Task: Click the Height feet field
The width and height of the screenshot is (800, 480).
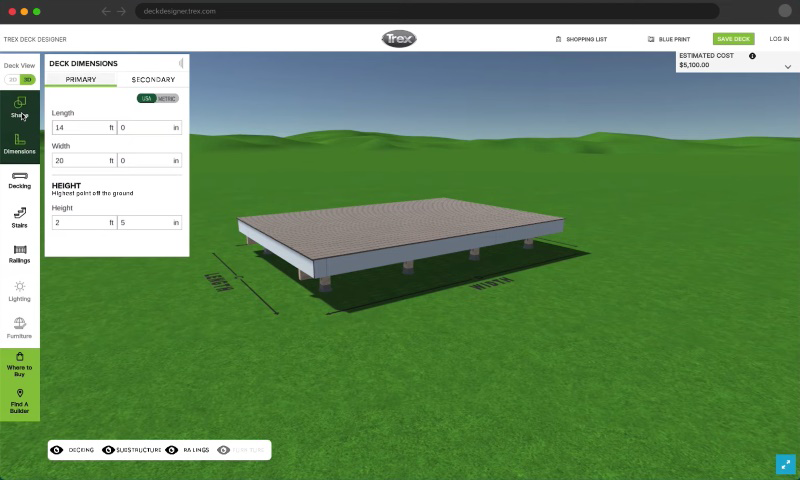Action: pos(84,222)
